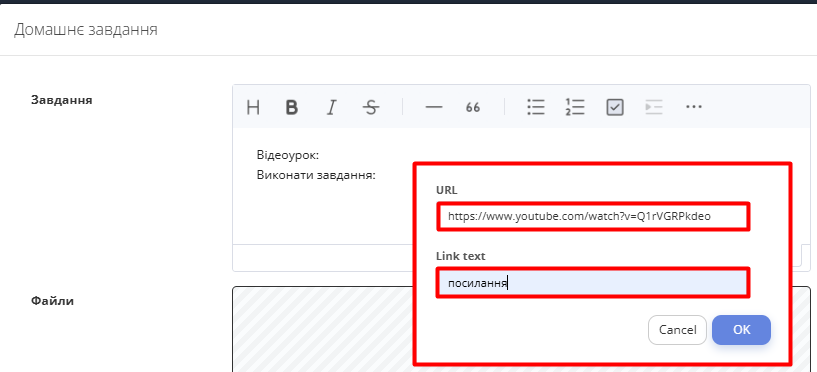Click the 'Відеоурок:' line in the editor
Screen dimensions: 817x372
click(x=288, y=155)
